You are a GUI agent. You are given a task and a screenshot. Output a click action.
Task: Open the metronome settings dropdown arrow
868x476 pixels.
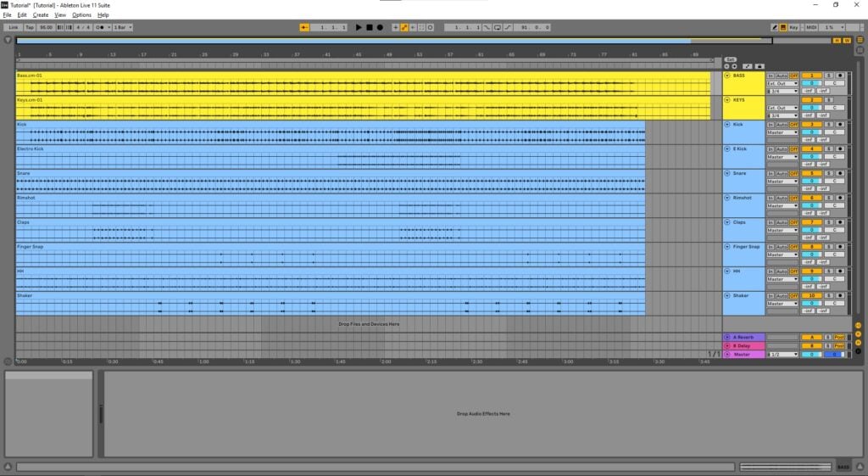108,27
